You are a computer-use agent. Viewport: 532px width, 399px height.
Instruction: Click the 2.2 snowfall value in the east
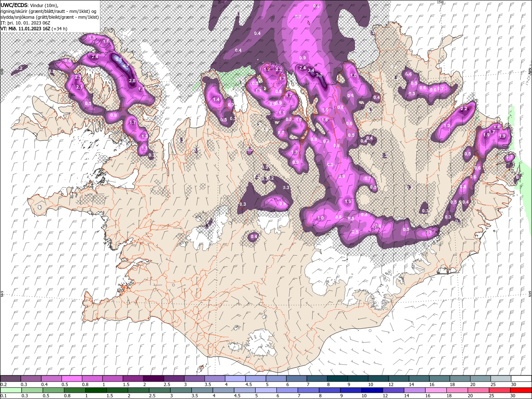pyautogui.click(x=464, y=108)
